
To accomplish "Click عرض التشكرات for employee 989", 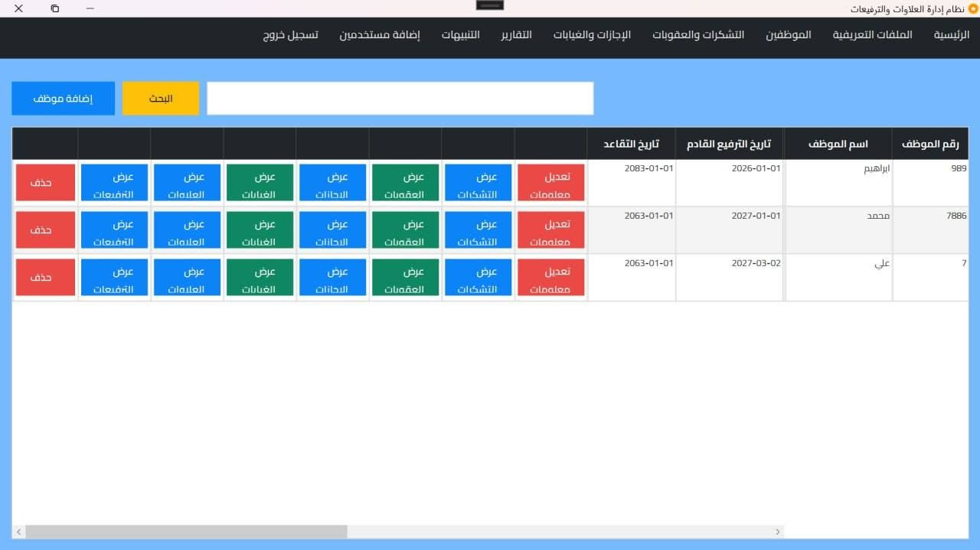I will (x=479, y=183).
